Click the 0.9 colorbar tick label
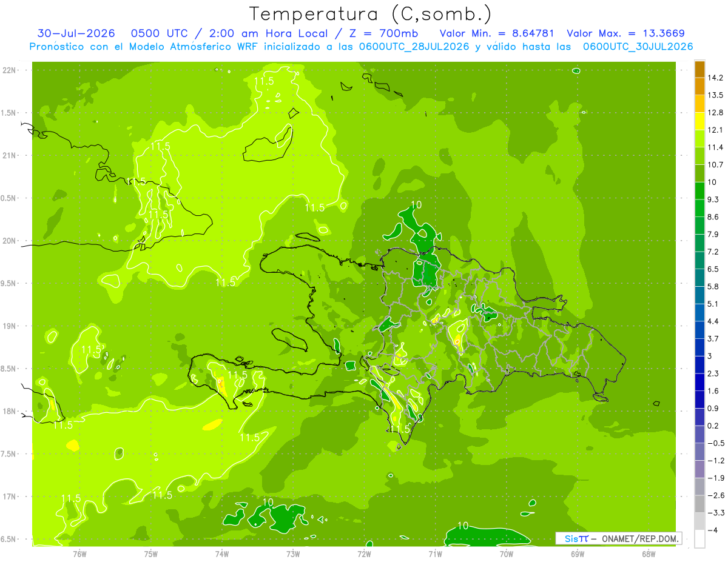 (x=713, y=408)
